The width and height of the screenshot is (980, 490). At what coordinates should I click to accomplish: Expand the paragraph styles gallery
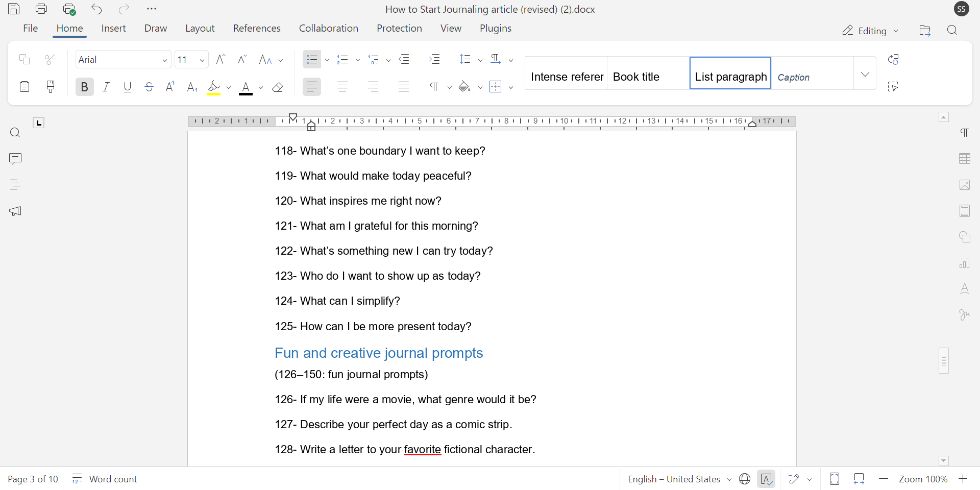(865, 74)
